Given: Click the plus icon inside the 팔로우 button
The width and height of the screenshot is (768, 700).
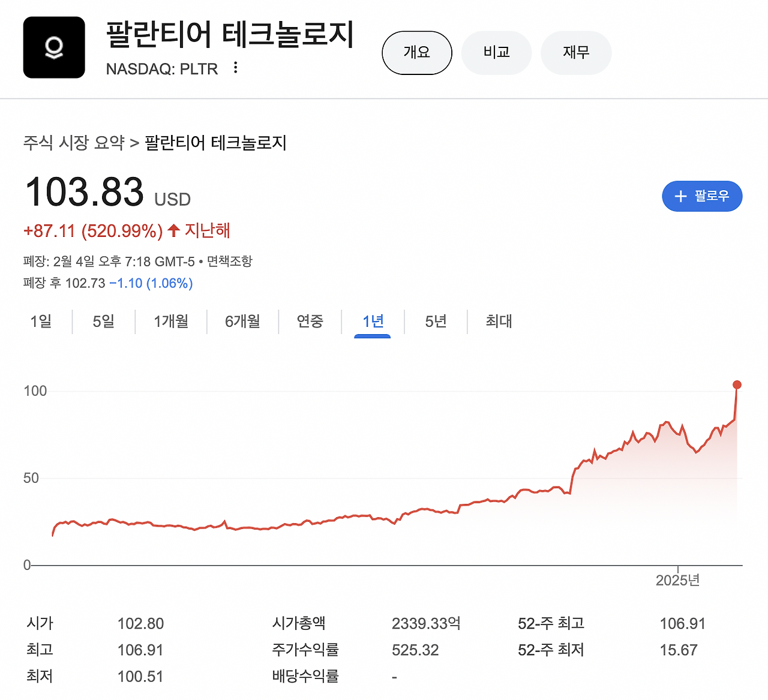Looking at the screenshot, I should pyautogui.click(x=680, y=196).
